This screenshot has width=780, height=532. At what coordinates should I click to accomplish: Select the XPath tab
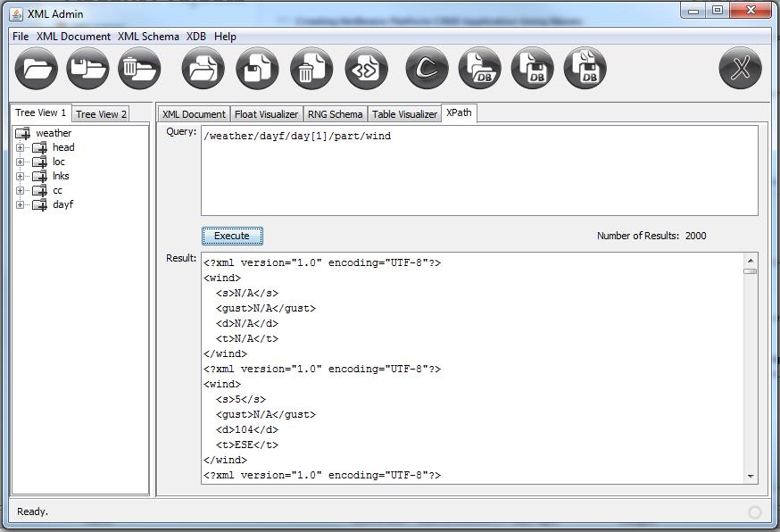pos(459,112)
